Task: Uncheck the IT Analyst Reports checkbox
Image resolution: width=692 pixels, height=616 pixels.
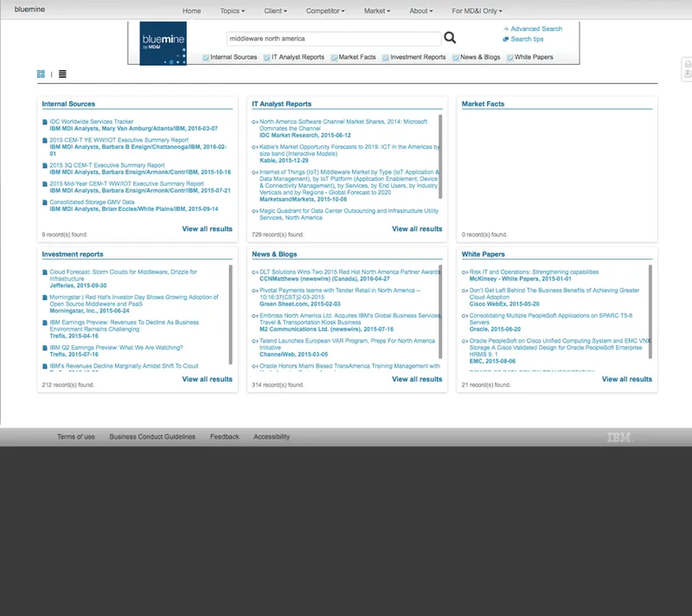Action: point(267,57)
